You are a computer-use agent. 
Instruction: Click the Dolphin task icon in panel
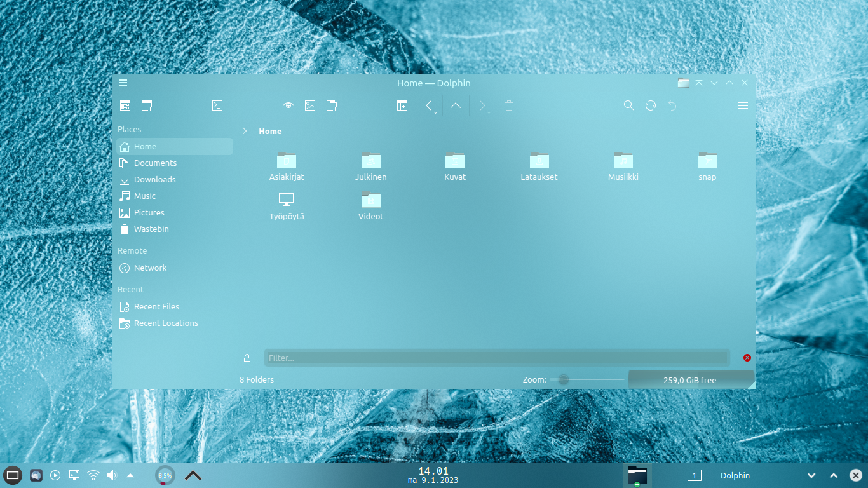pos(637,475)
